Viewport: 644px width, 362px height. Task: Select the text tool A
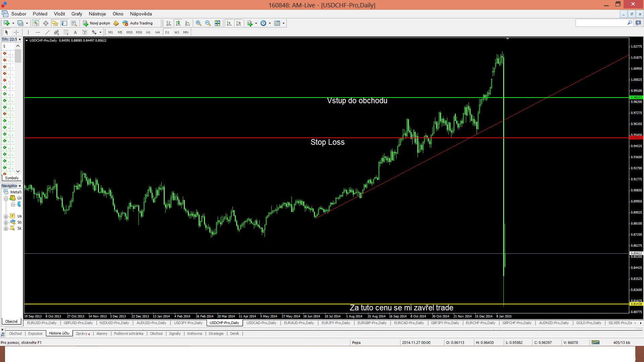pos(75,32)
